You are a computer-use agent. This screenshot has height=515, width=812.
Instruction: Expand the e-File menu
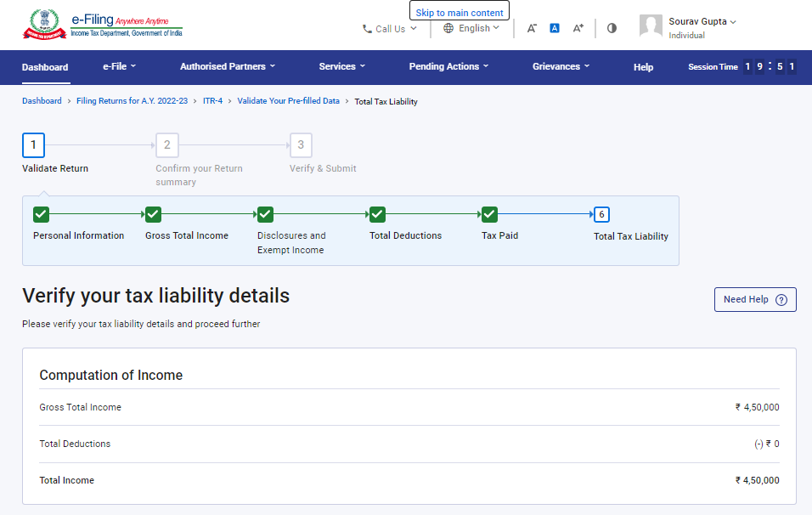click(119, 66)
